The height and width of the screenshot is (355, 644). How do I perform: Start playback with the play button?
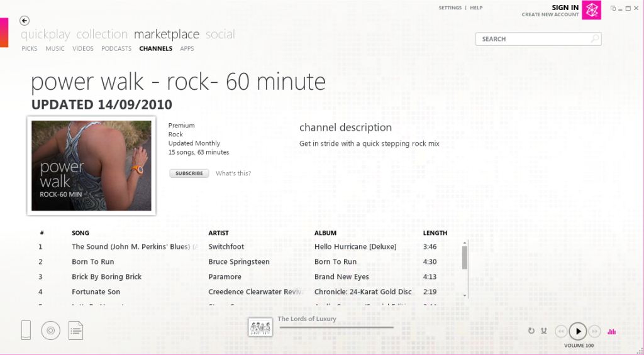[x=578, y=331]
